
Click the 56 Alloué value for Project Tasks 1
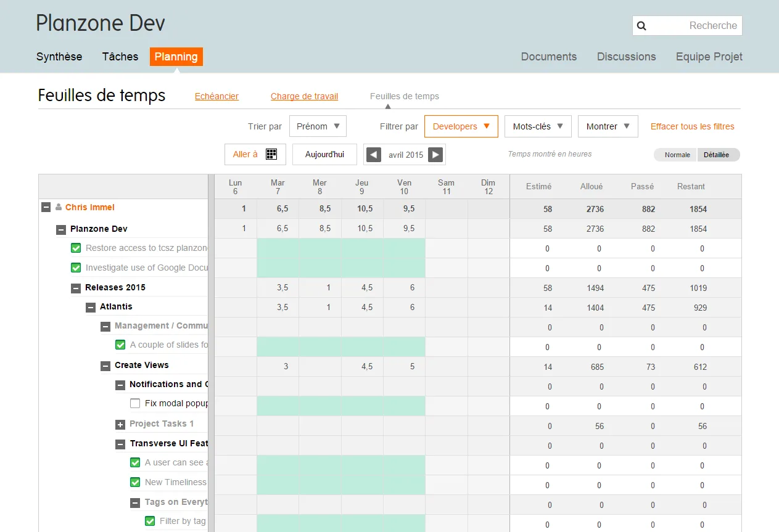point(599,426)
